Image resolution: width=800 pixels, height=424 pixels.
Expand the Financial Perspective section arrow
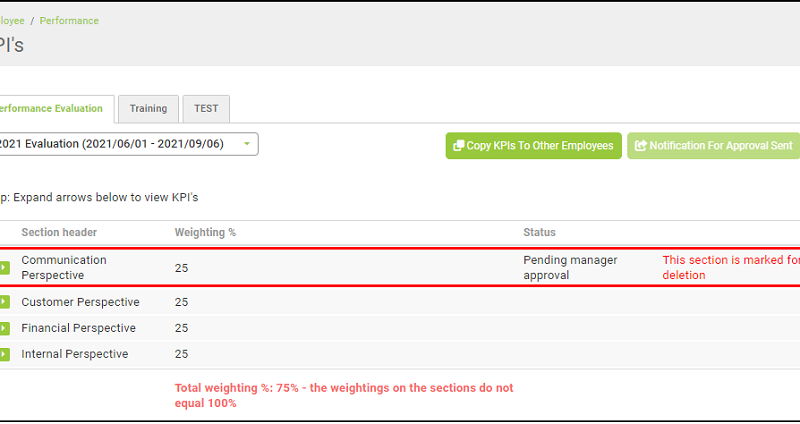coord(4,328)
